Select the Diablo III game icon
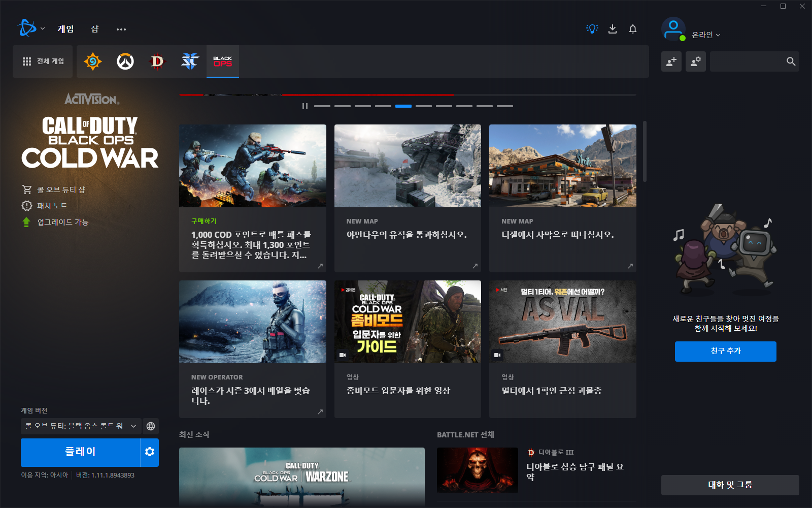The width and height of the screenshot is (812, 508). tap(158, 61)
